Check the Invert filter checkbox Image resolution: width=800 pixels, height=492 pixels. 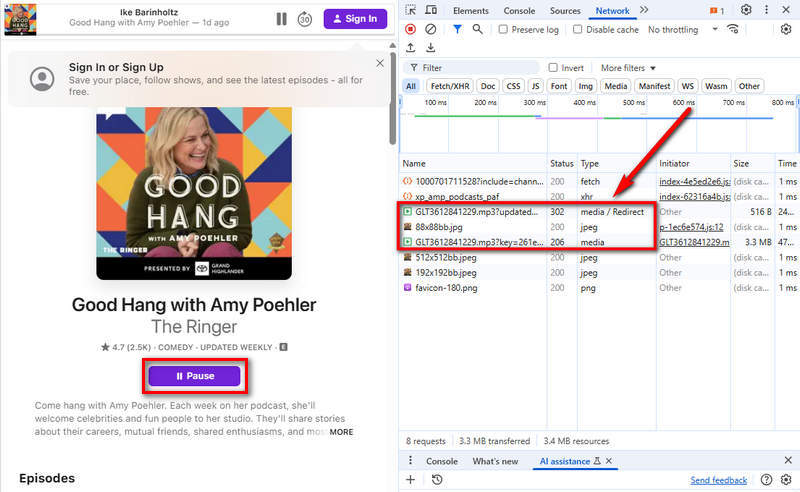553,67
